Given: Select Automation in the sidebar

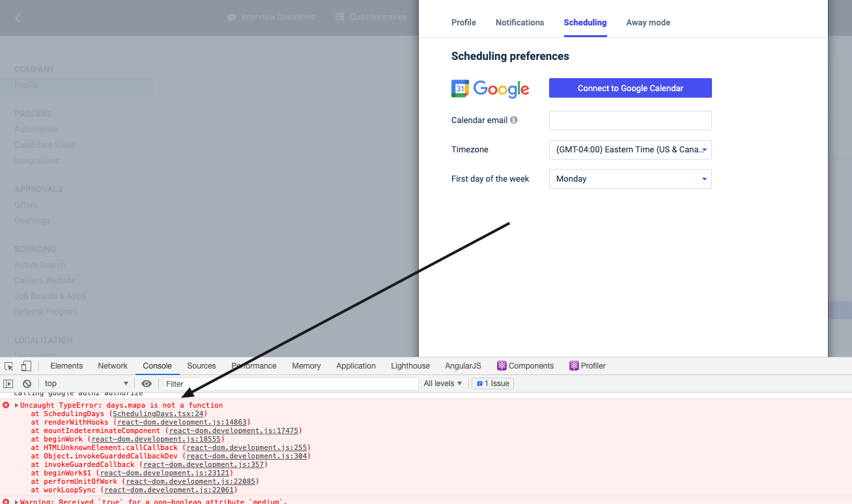Looking at the screenshot, I should 36,129.
